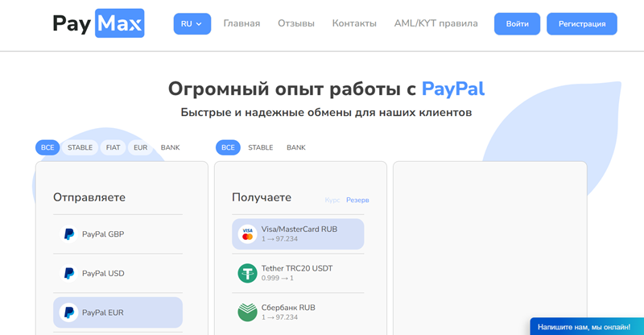The image size is (644, 335).
Task: Select STABLE filter in receive column
Action: [260, 147]
